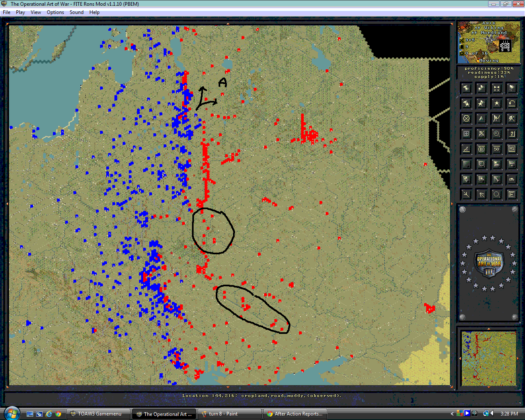Click the single flag icon
This screenshot has height=420, width=525.
(x=512, y=88)
